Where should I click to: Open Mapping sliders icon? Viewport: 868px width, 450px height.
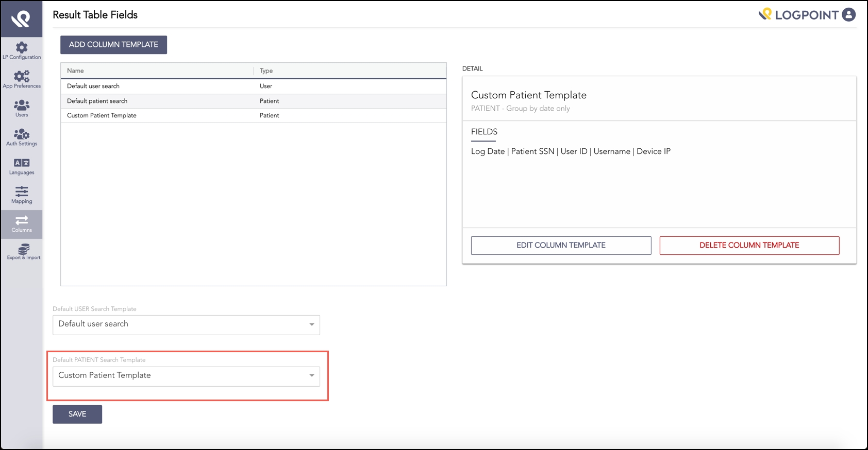point(21,192)
